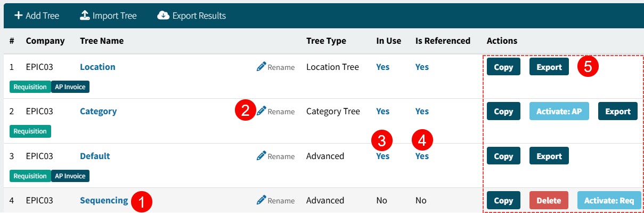Copy the Sequencing tree

coord(503,200)
